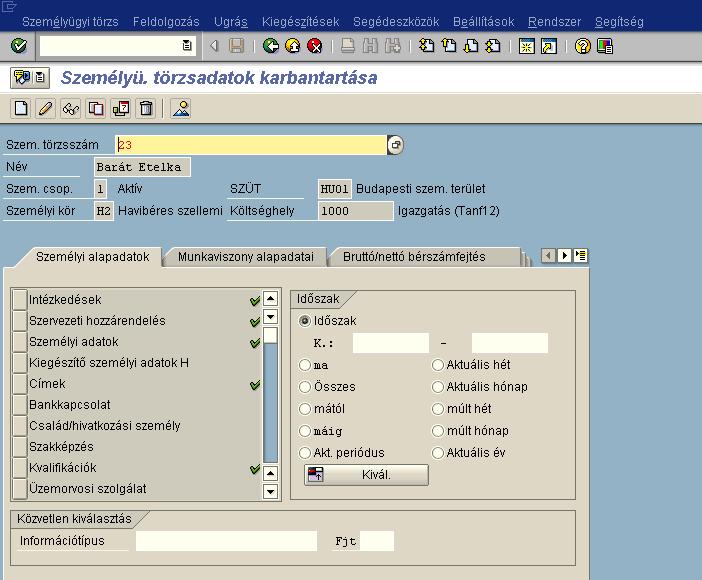Click the Print icon
Viewport: 702px width, 580px height.
pyautogui.click(x=348, y=46)
